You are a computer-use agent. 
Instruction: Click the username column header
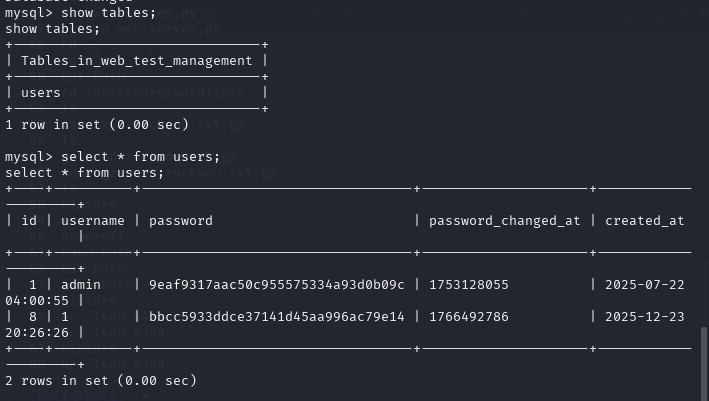point(93,221)
